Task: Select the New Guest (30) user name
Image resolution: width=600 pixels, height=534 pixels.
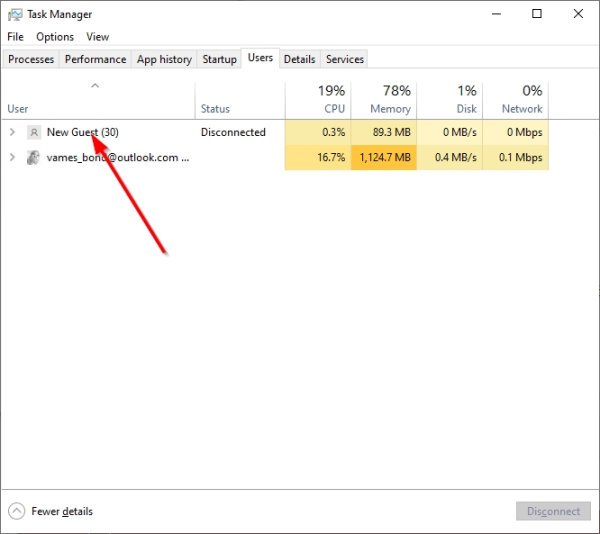Action: coord(83,132)
